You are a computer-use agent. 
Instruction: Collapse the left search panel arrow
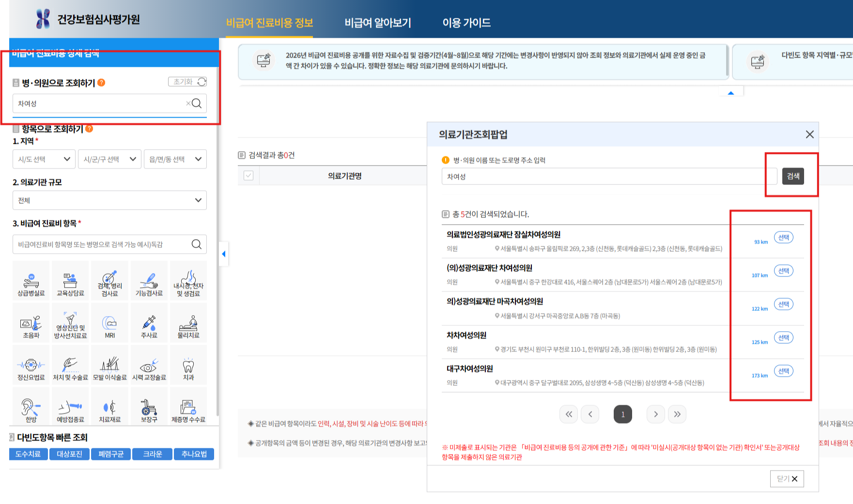[223, 254]
